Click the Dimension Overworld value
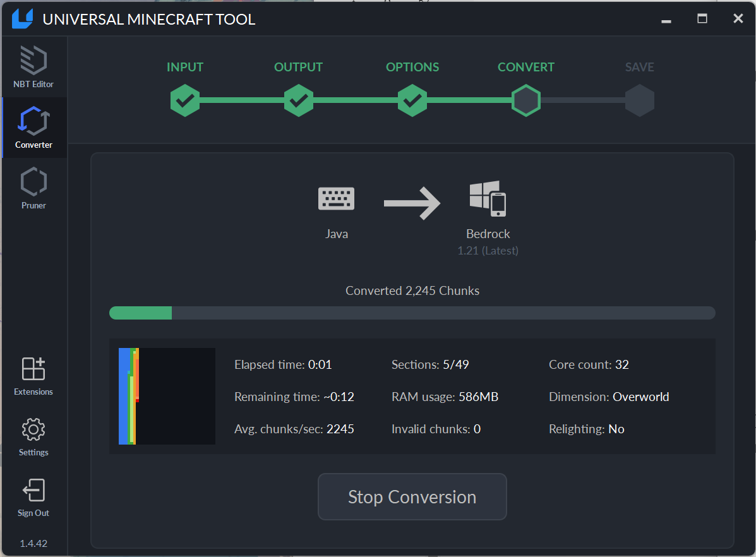The height and width of the screenshot is (557, 756). pyautogui.click(x=641, y=397)
